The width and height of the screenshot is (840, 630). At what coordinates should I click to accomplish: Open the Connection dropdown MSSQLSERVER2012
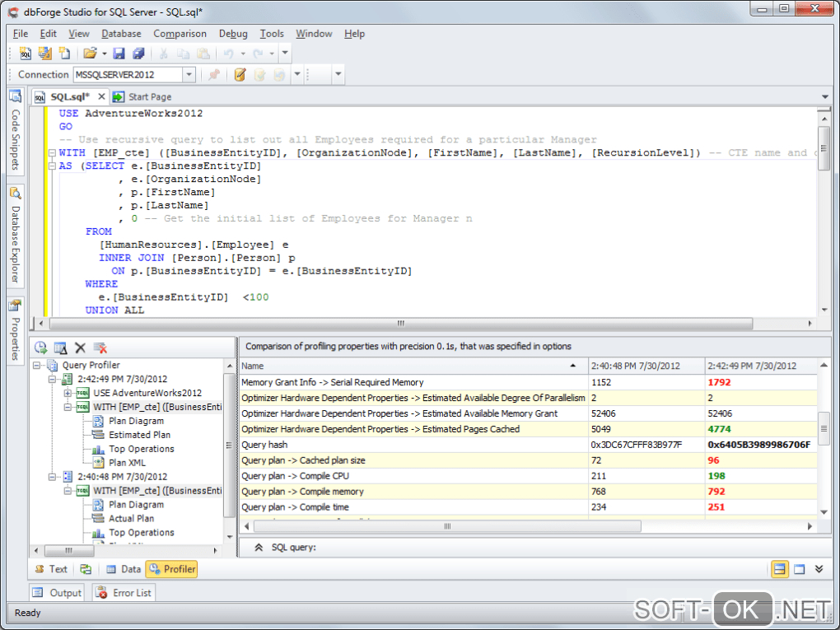pos(189,75)
